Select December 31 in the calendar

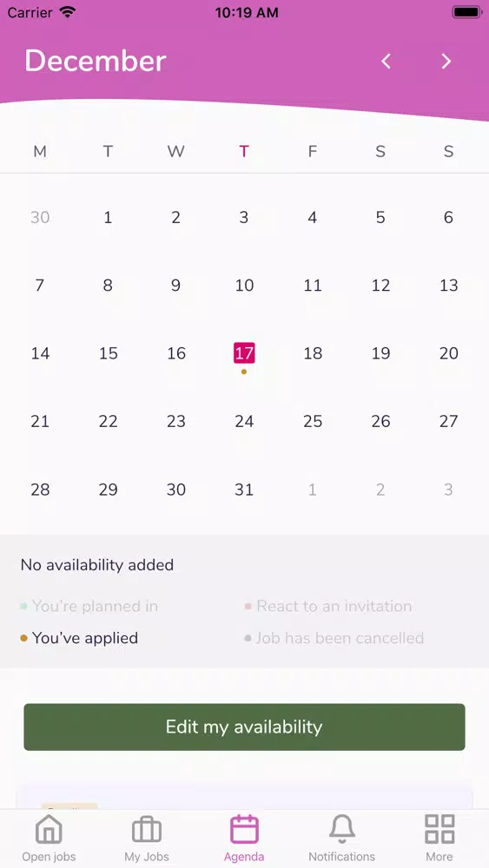(244, 490)
